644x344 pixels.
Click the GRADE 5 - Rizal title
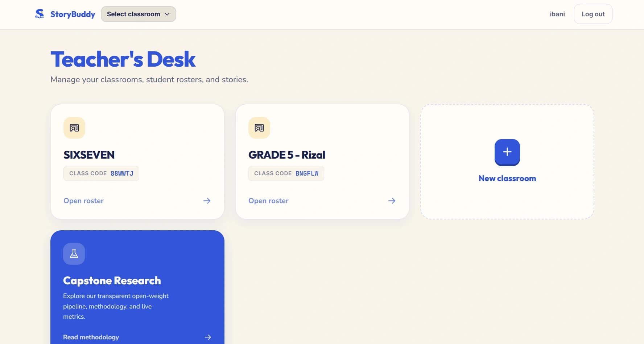[x=286, y=155]
